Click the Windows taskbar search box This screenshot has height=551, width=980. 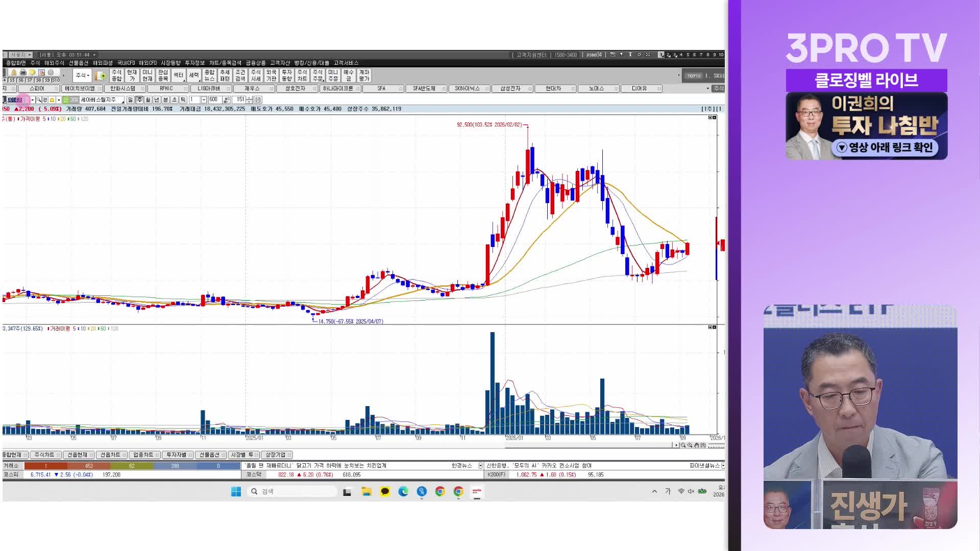pyautogui.click(x=292, y=491)
